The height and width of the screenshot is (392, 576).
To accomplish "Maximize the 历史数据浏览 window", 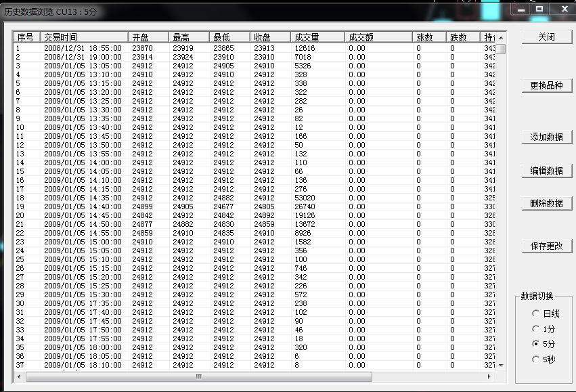I will pyautogui.click(x=539, y=9).
